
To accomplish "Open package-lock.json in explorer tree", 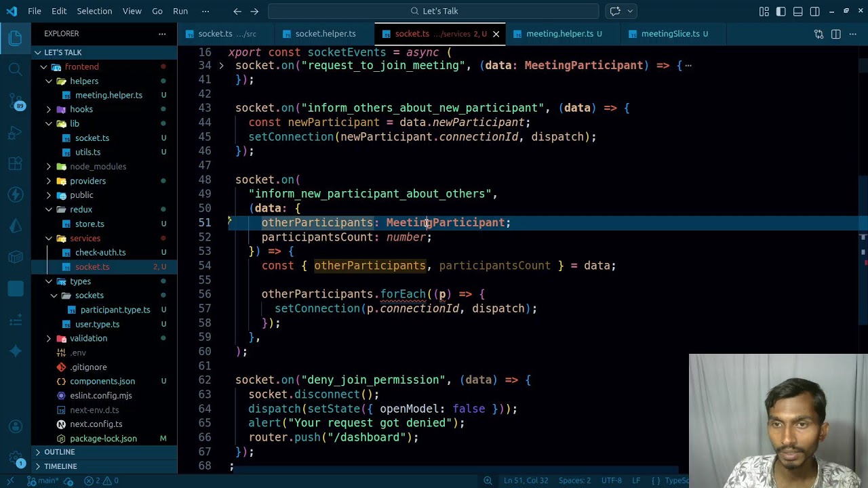I will point(103,439).
